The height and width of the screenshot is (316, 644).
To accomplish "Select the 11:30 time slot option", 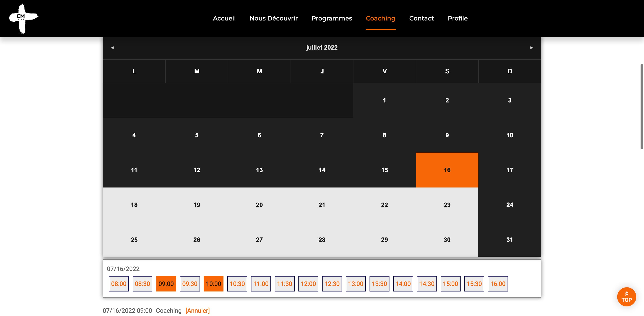I will pos(284,284).
